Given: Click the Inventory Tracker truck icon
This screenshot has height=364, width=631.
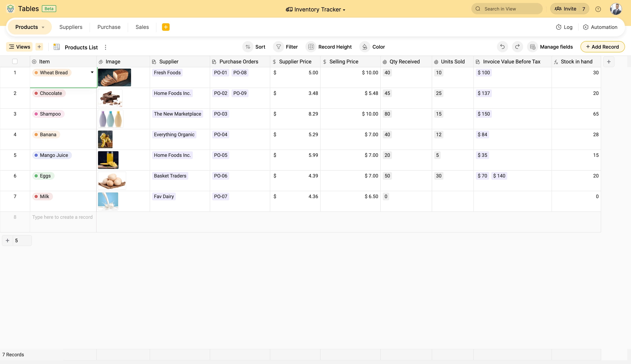Looking at the screenshot, I should [x=289, y=10].
